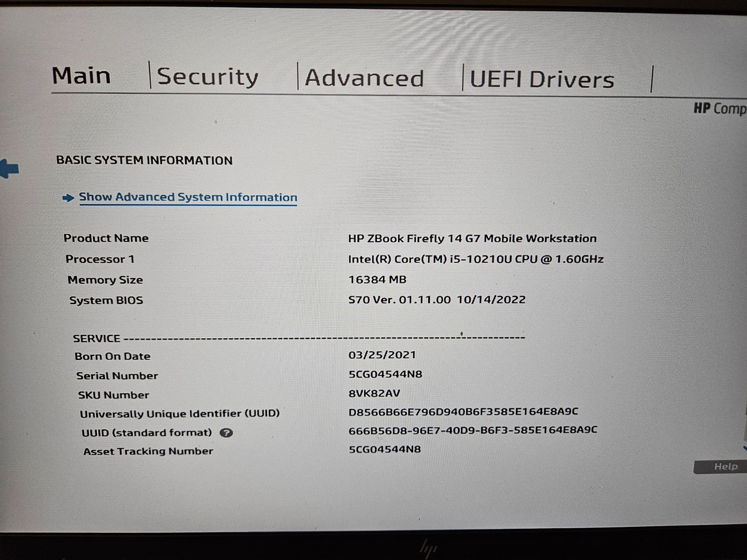The height and width of the screenshot is (560, 747).
Task: Select the 03/25/2021 date value
Action: (x=382, y=355)
